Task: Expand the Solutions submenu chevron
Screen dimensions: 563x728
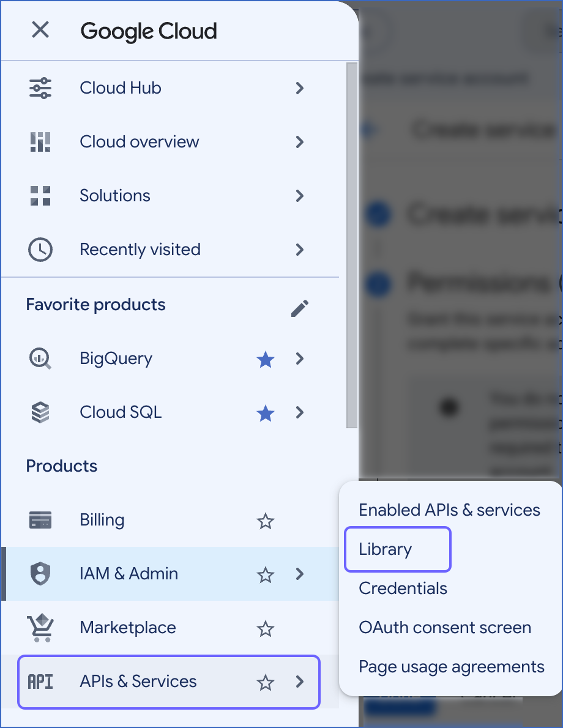Action: (x=300, y=196)
